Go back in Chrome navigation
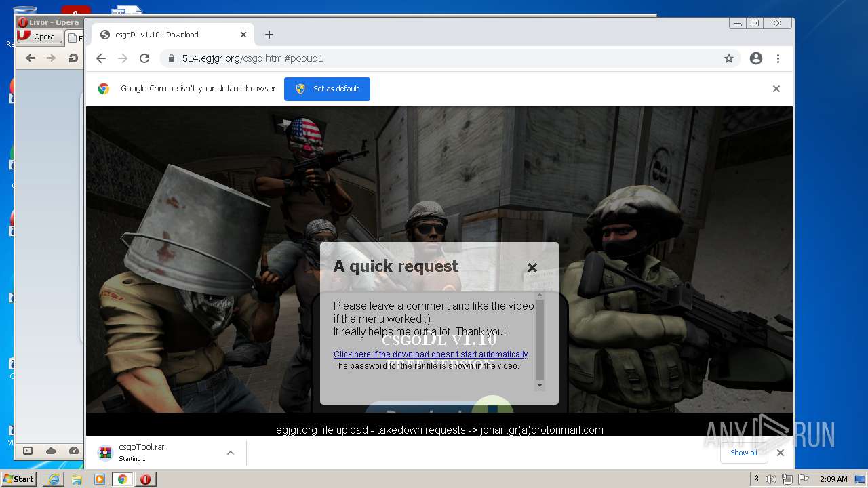868x488 pixels. (101, 58)
